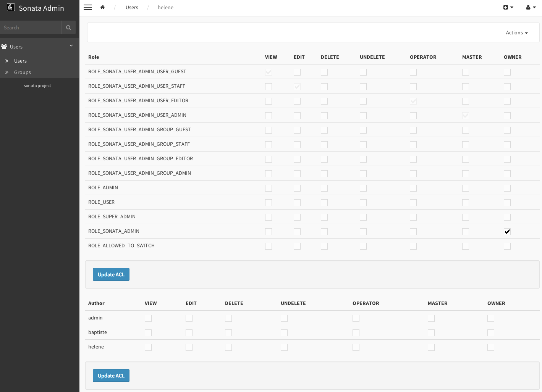
Task: Collapse the Users sidebar section chevron
Action: [x=71, y=46]
